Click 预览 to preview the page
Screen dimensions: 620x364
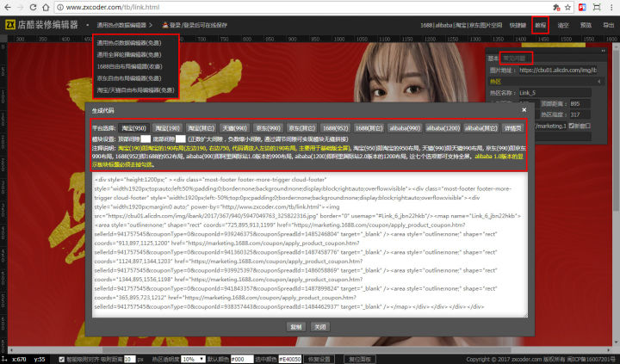[586, 25]
